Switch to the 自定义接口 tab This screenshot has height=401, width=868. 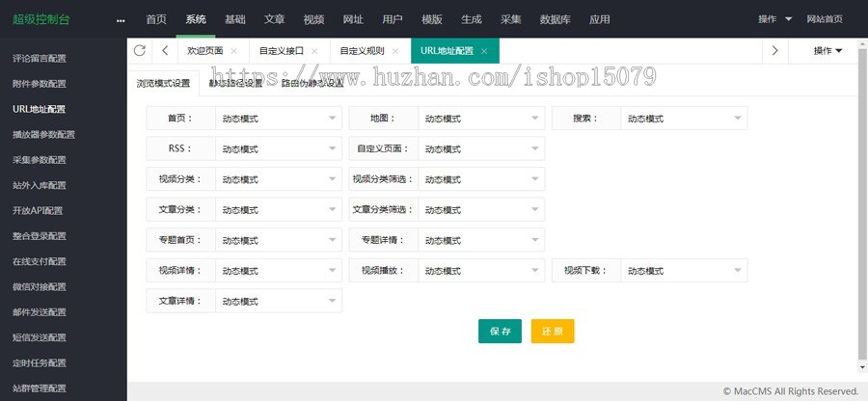point(282,51)
